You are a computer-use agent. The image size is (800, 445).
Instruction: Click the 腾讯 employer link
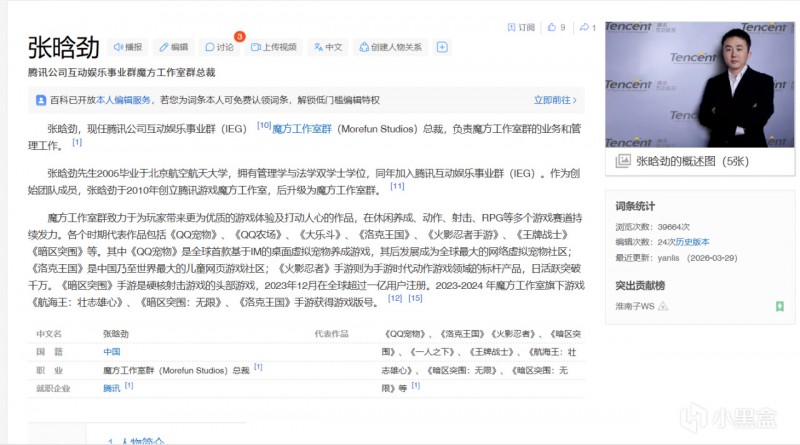[x=112, y=388]
